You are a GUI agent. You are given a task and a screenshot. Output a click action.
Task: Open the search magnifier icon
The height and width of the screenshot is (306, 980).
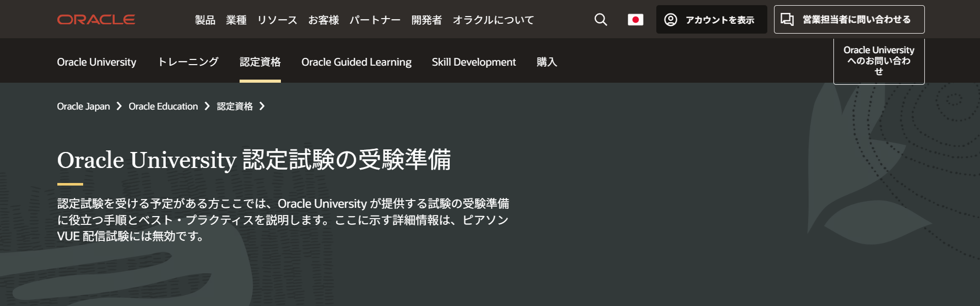[x=600, y=20]
